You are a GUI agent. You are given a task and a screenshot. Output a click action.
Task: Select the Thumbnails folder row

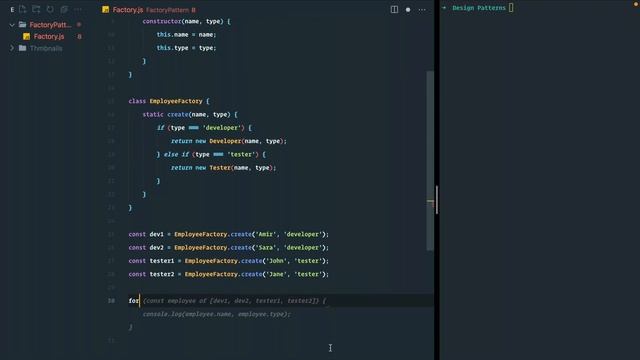[46, 48]
